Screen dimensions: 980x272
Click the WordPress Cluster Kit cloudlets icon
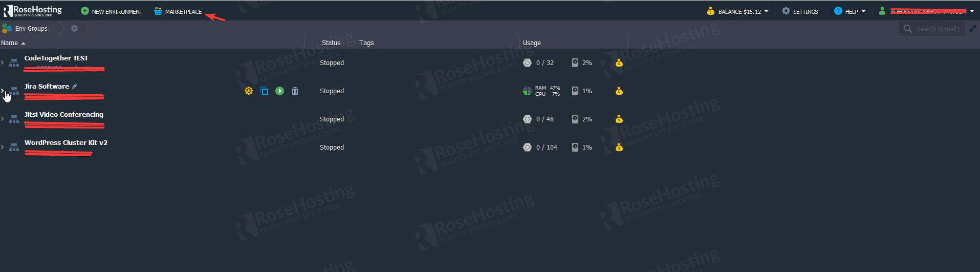527,147
